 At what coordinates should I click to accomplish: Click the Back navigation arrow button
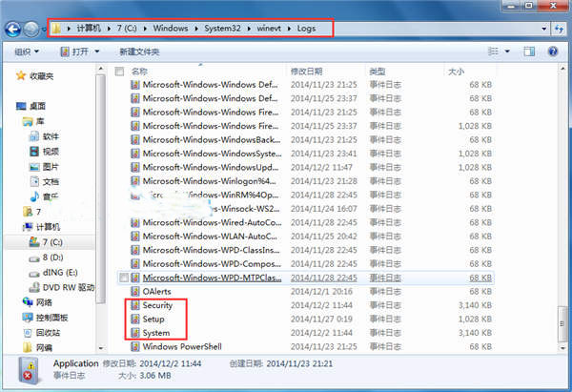pyautogui.click(x=12, y=30)
